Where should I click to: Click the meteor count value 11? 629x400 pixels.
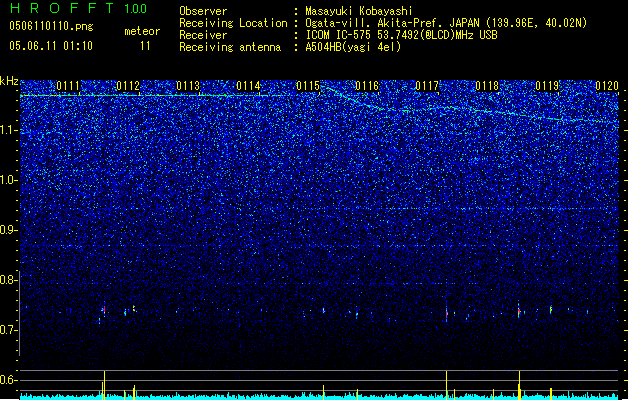(x=145, y=46)
